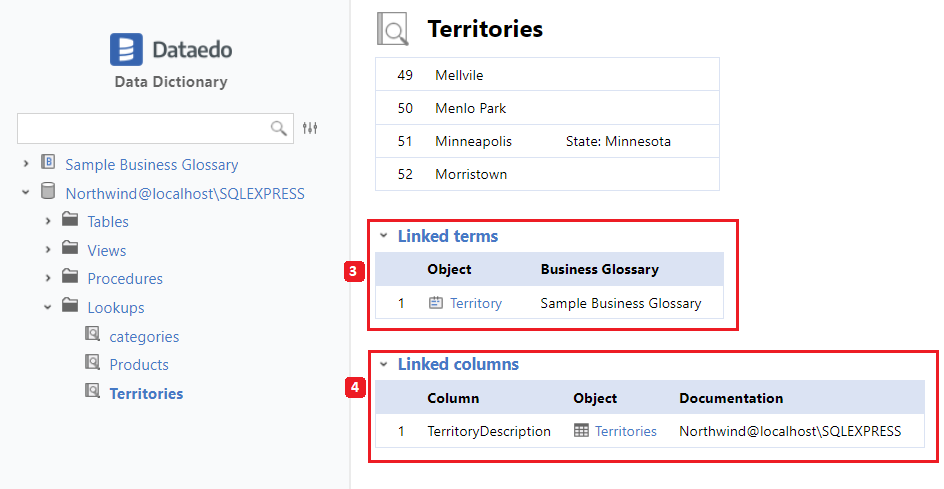The width and height of the screenshot is (944, 489).
Task: Expand the Sample Business Glossary node
Action: point(25,164)
